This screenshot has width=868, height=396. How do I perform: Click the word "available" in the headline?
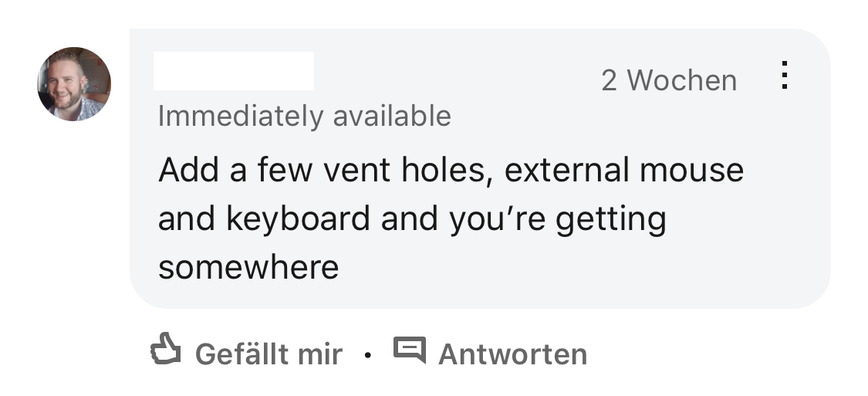click(392, 116)
